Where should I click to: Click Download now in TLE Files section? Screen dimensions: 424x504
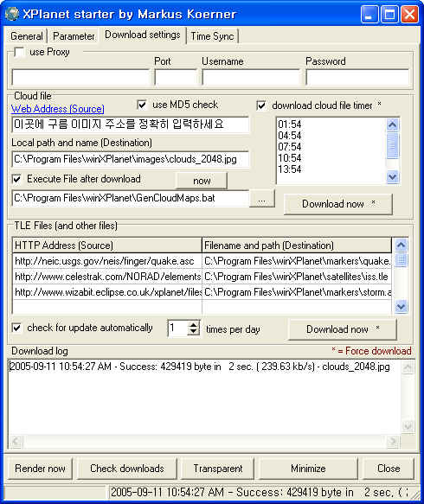(343, 329)
